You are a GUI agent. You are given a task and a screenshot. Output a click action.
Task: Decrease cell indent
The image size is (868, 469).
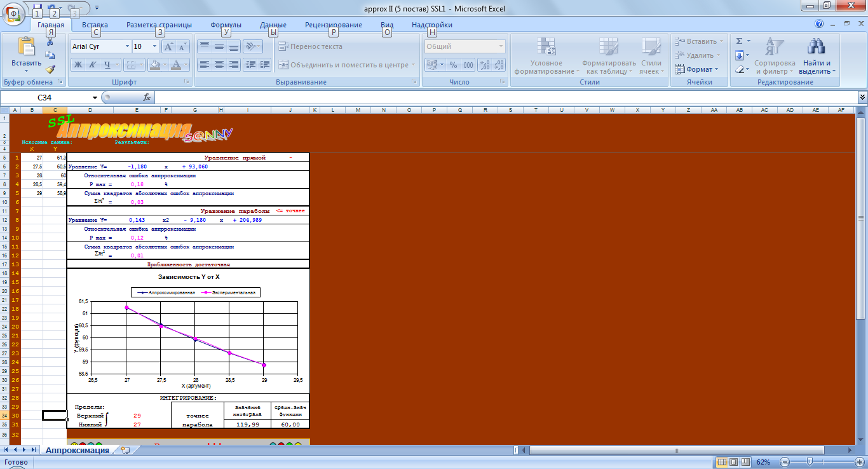tap(250, 64)
